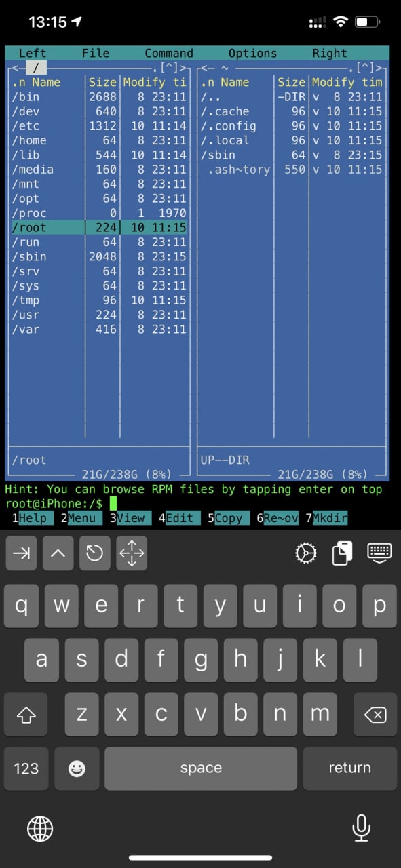Screen dimensions: 401x868
Task: Click right panel '.n Name' sort header
Action: 225,82
